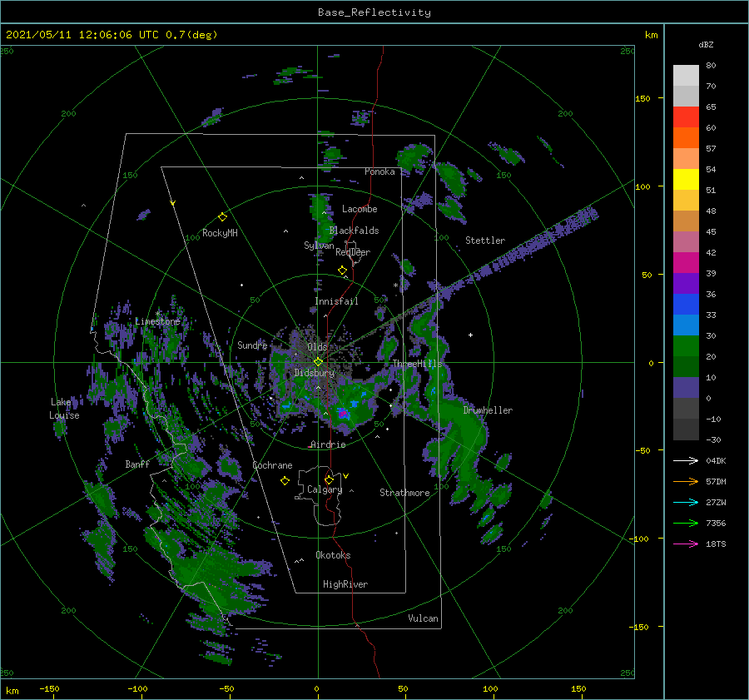Pick the purple 36-39 dBZ color swatch
Image resolution: width=749 pixels, height=700 pixels.
coord(686,284)
